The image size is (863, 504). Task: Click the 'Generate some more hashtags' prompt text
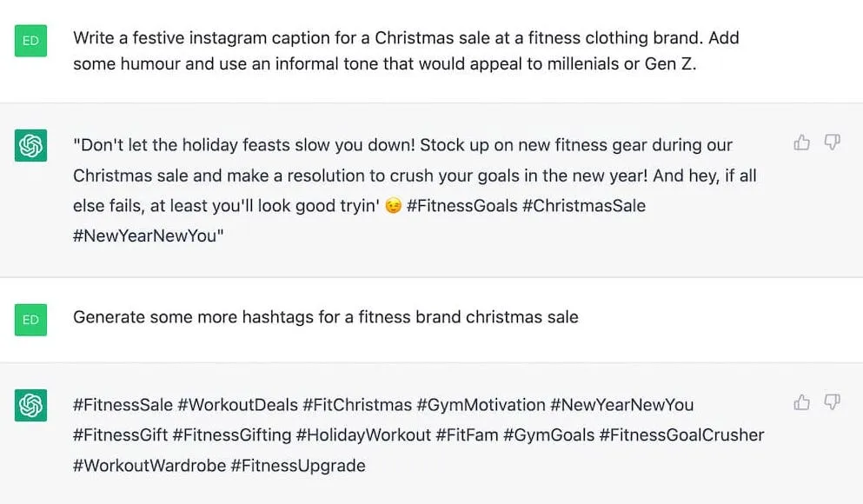pyautogui.click(x=326, y=317)
